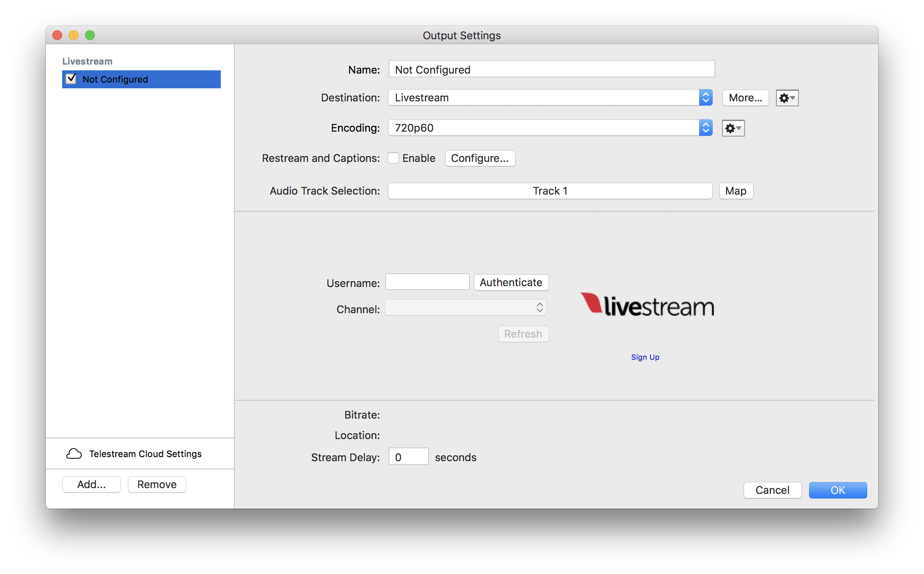924x574 pixels.
Task: Click the Configure... button
Action: (x=480, y=158)
